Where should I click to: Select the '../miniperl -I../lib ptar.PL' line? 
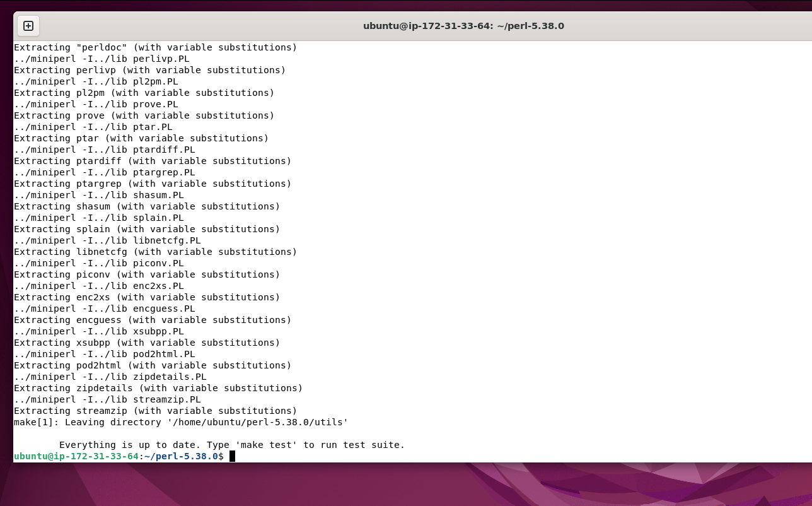coord(93,127)
